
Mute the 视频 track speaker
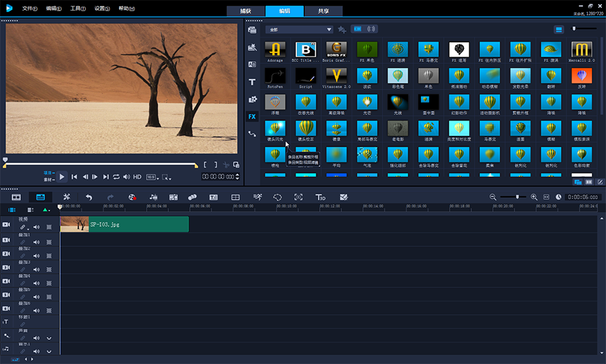(36, 227)
